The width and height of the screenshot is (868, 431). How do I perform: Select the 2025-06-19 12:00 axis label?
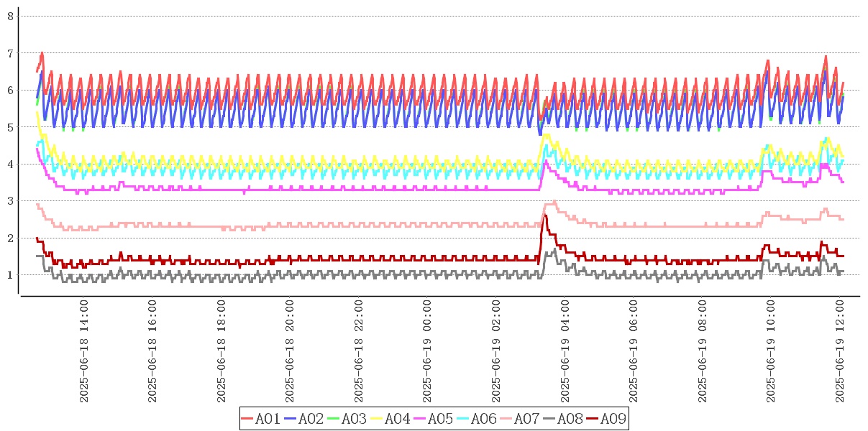pos(841,352)
